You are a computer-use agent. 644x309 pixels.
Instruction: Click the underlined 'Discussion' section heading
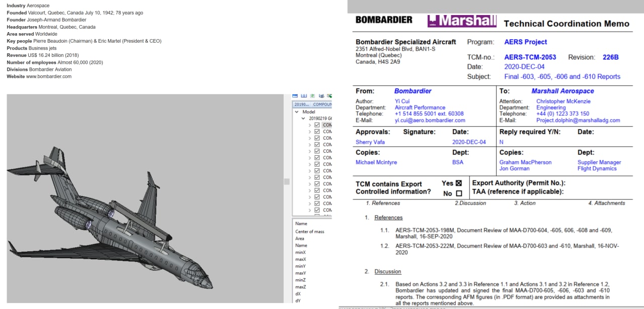[388, 271]
